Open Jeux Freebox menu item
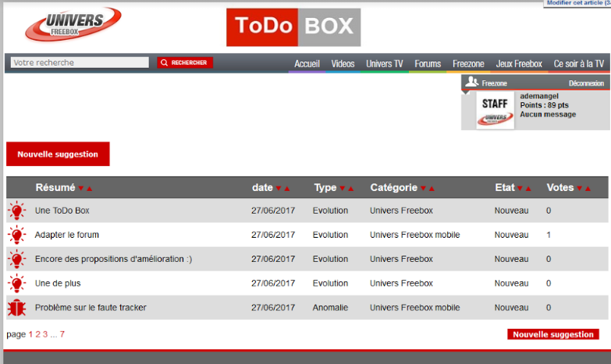Screen dimensions: 611x364 coord(519,64)
